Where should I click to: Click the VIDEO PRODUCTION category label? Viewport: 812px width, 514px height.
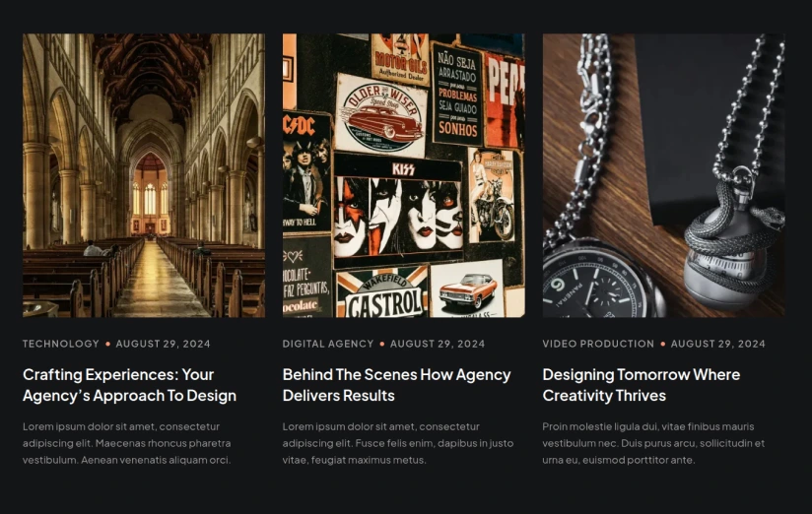coord(598,344)
